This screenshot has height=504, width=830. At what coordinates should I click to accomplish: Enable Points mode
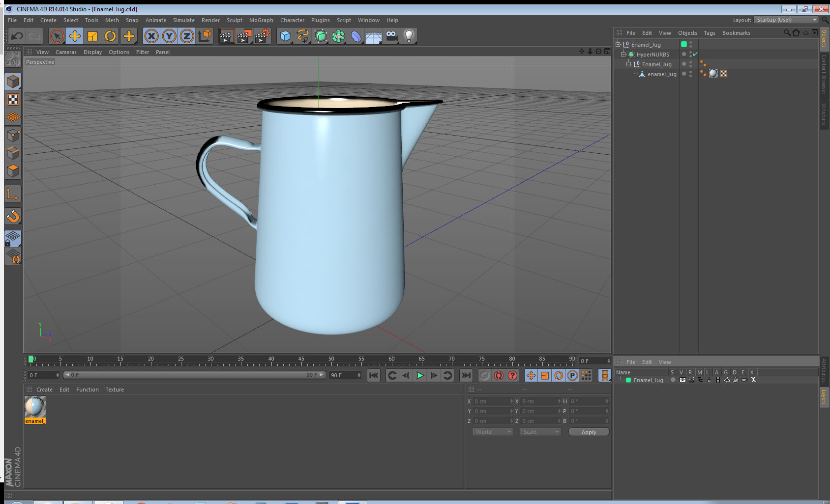click(x=13, y=136)
